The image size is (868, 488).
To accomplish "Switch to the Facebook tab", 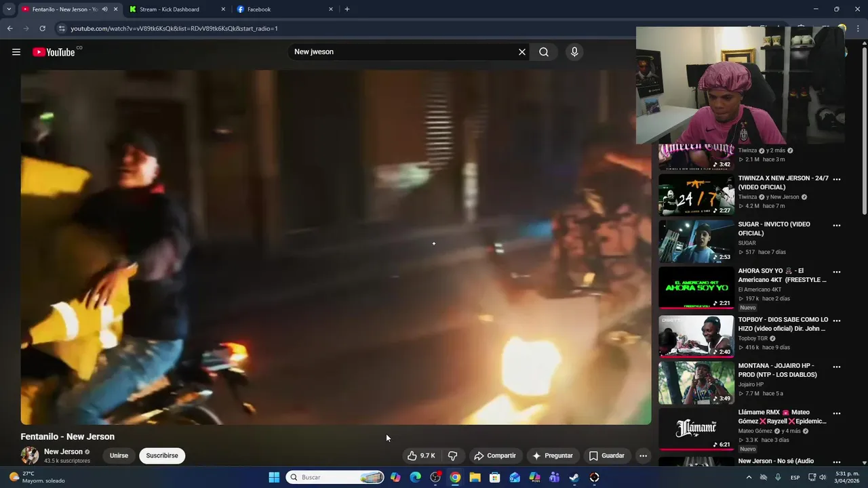I will (x=285, y=9).
